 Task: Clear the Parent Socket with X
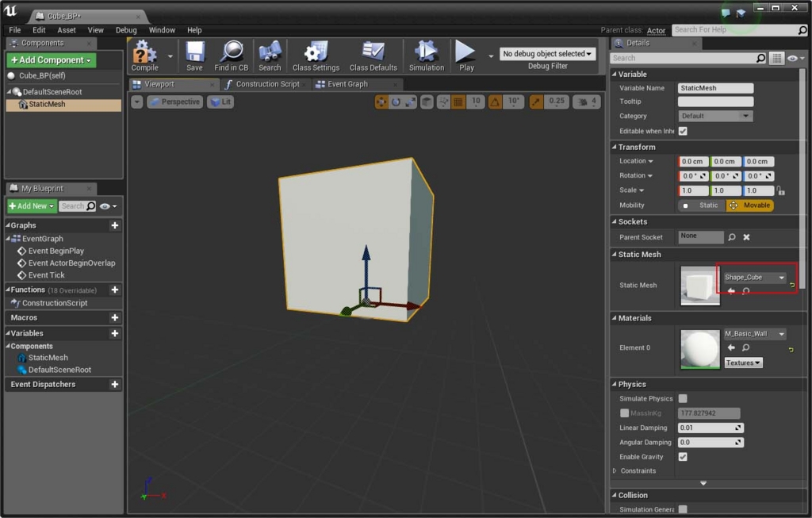(x=746, y=237)
